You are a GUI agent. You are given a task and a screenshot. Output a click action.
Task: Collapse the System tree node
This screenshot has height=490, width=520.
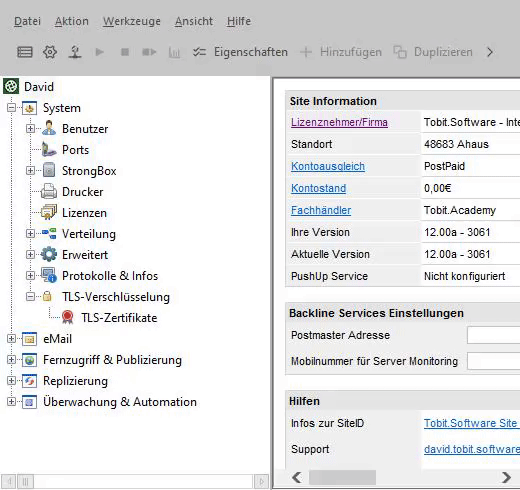(x=11, y=108)
